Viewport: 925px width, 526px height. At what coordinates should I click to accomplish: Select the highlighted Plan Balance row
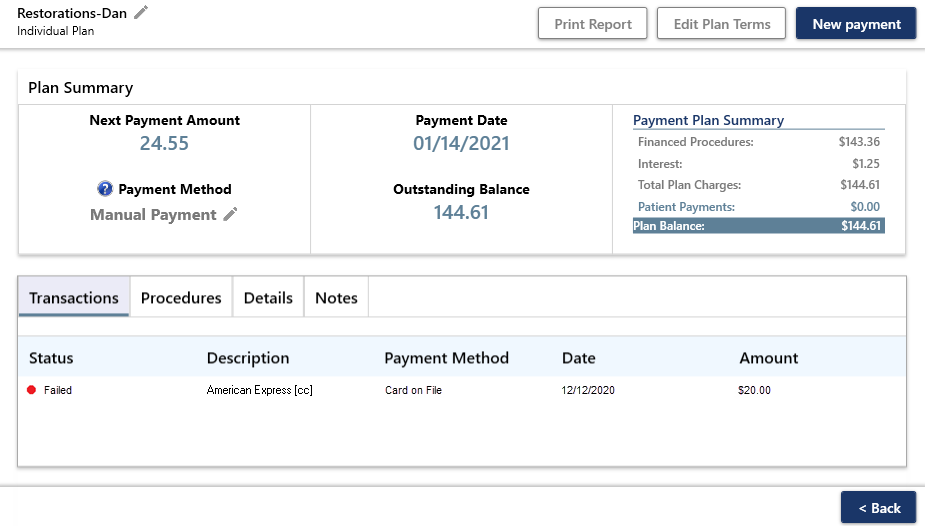click(x=758, y=226)
